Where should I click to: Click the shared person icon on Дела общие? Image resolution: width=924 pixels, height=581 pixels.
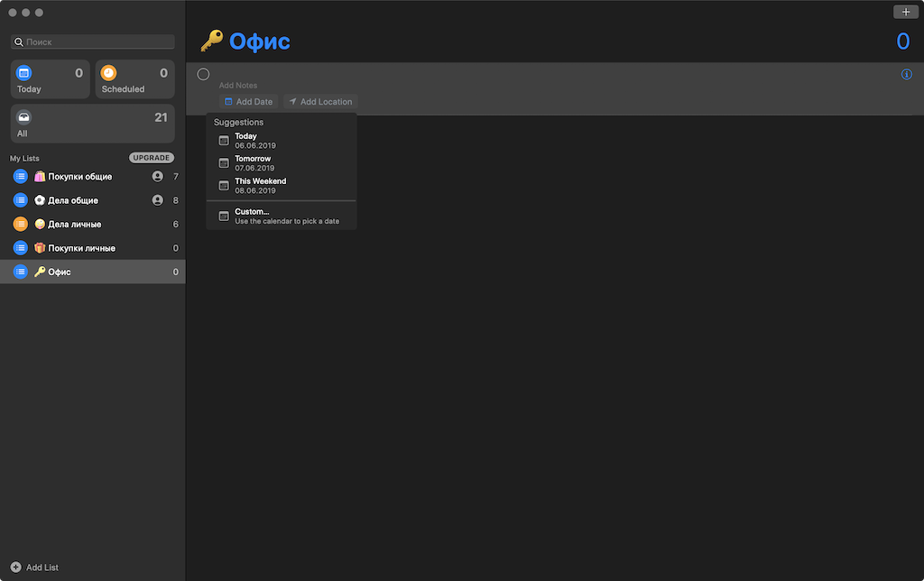coord(157,200)
